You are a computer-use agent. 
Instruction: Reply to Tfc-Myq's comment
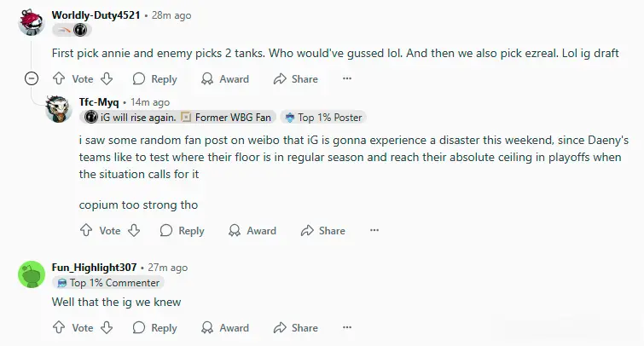pos(182,230)
